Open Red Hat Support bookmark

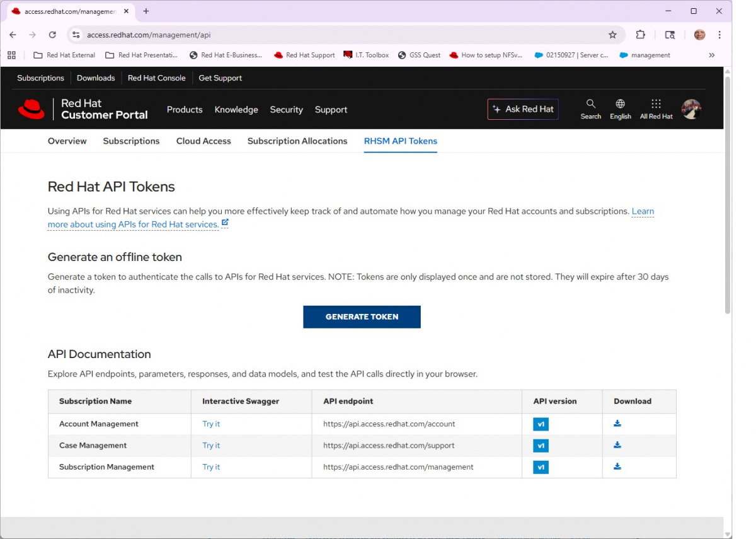pos(304,55)
